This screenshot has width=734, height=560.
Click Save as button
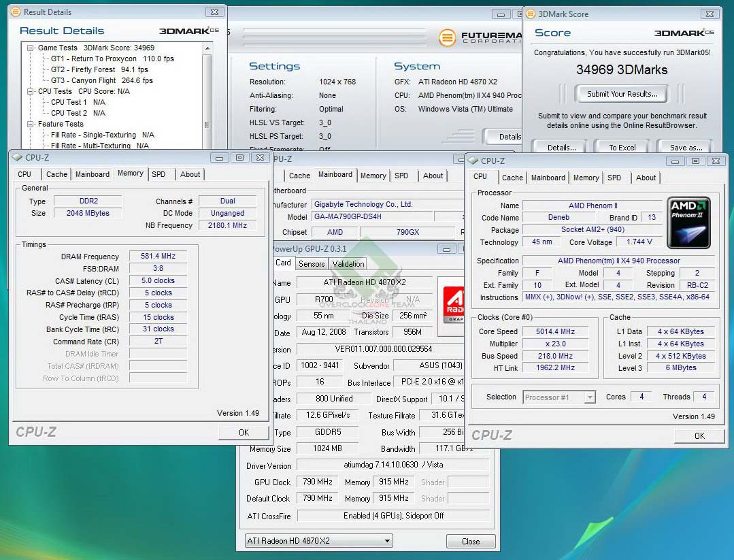[x=686, y=148]
